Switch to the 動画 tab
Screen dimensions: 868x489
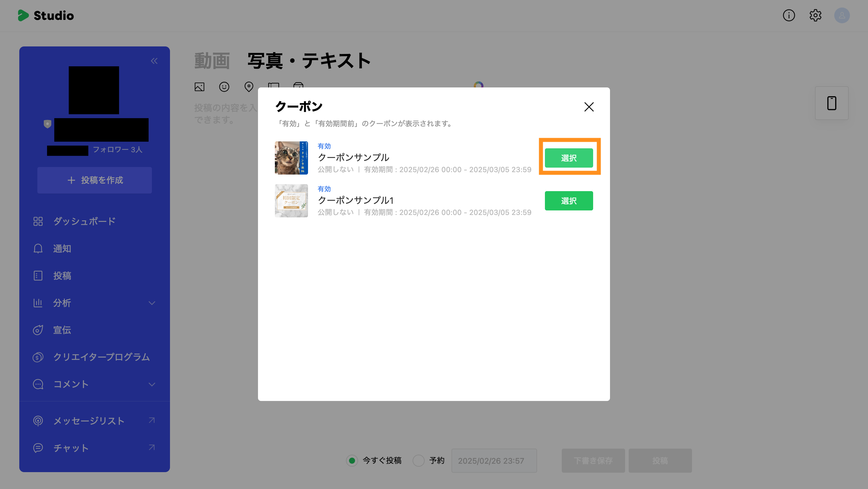212,61
